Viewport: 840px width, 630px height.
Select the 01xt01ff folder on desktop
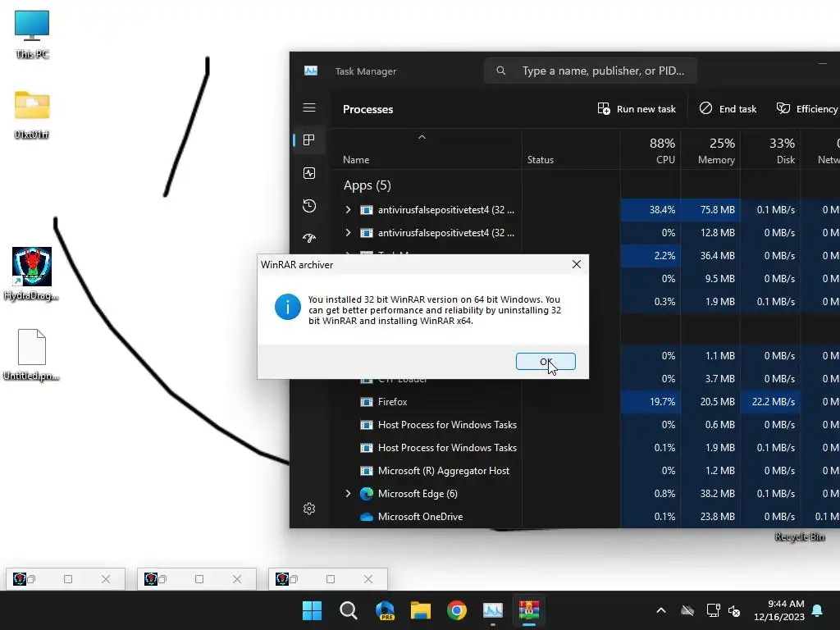click(32, 115)
